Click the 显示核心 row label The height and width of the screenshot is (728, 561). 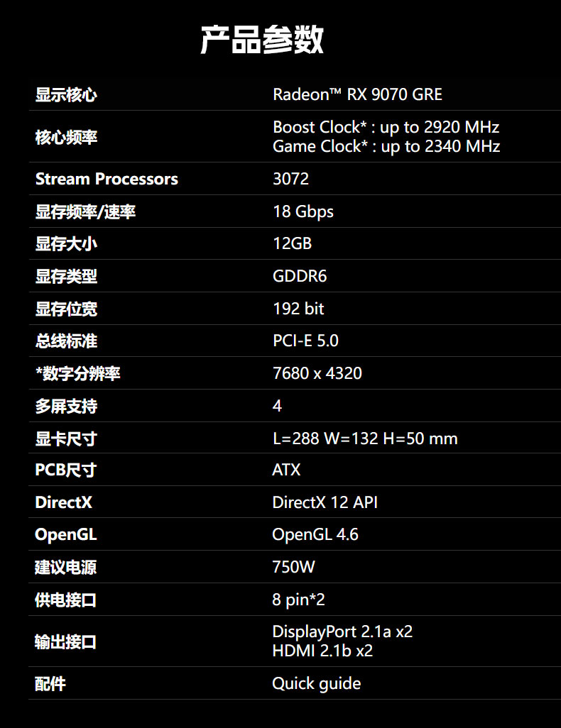coord(66,94)
